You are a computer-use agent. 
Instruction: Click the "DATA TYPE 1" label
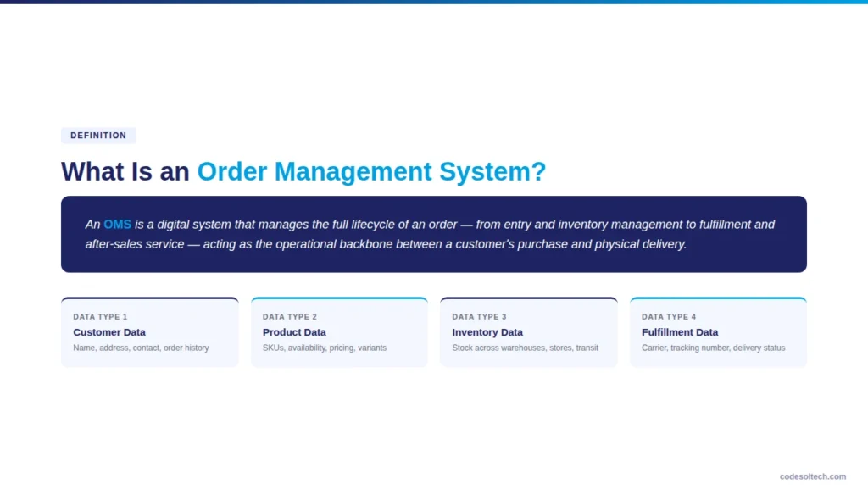click(100, 317)
